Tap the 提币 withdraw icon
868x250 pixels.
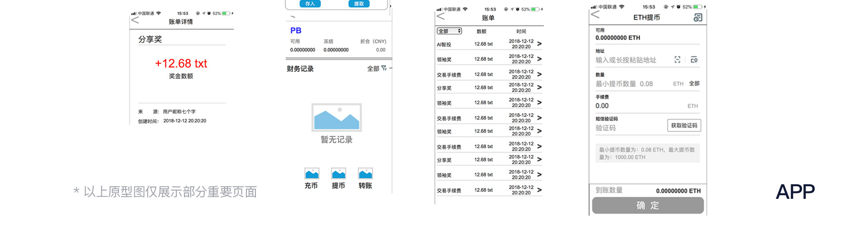tap(338, 174)
